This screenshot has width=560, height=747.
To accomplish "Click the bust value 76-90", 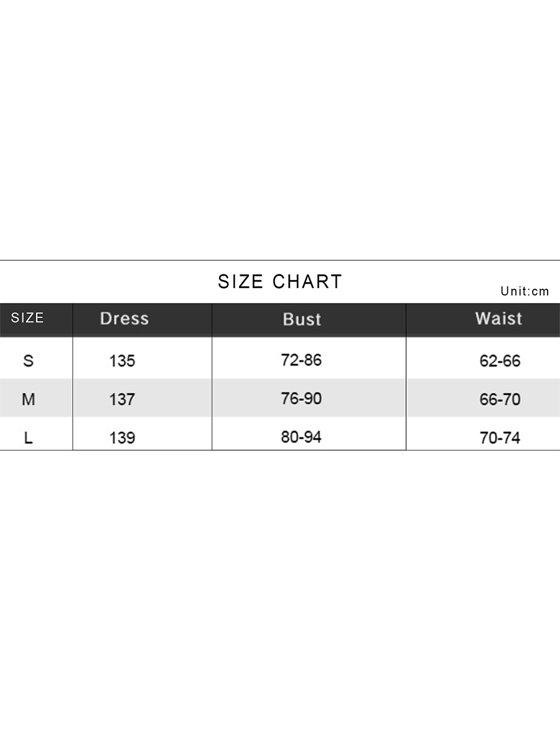I will coord(301,398).
